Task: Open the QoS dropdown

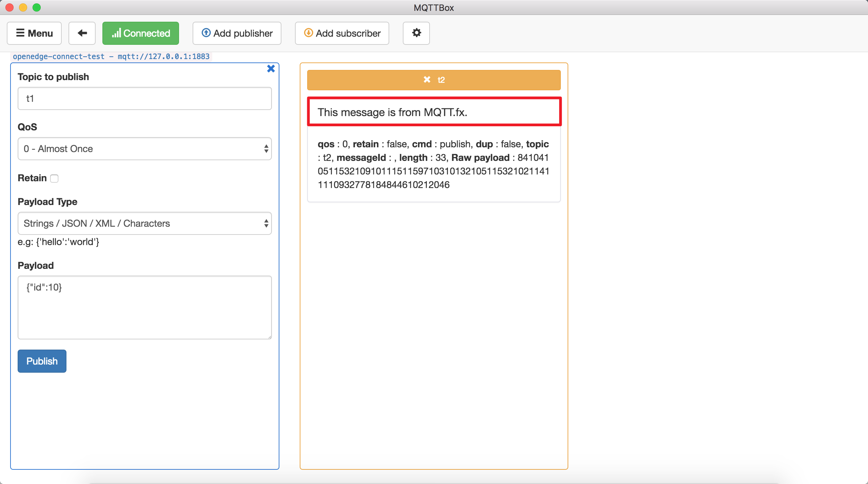Action: [145, 149]
